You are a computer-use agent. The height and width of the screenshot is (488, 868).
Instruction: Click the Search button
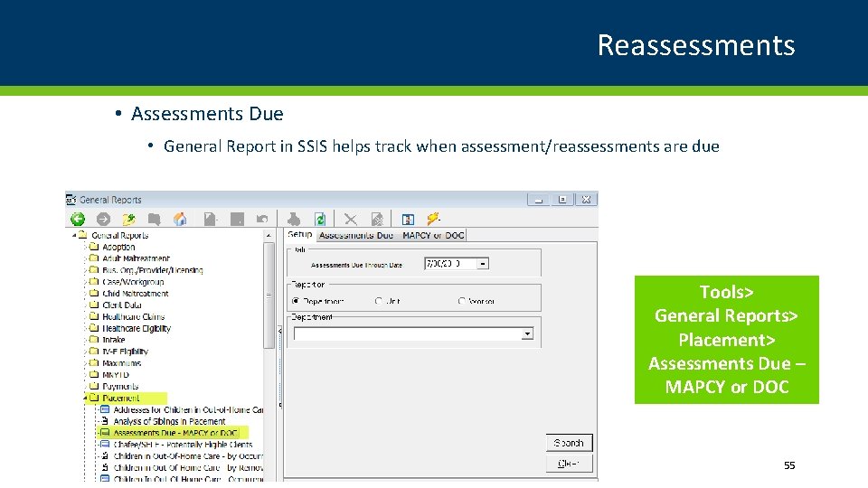[x=569, y=443]
